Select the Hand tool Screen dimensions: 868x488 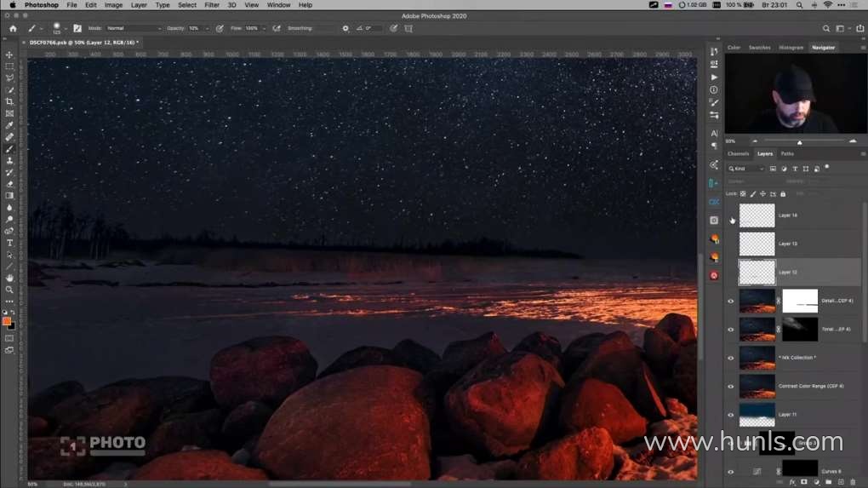click(x=9, y=278)
